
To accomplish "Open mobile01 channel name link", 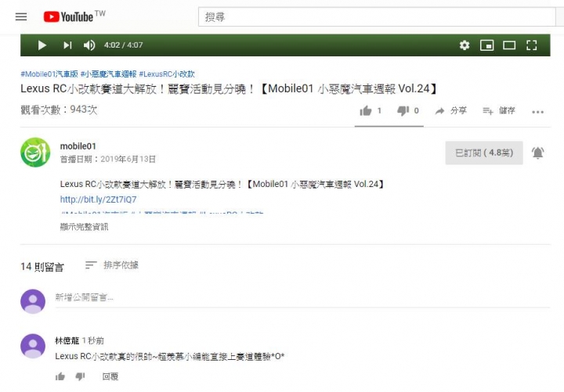I will point(78,146).
